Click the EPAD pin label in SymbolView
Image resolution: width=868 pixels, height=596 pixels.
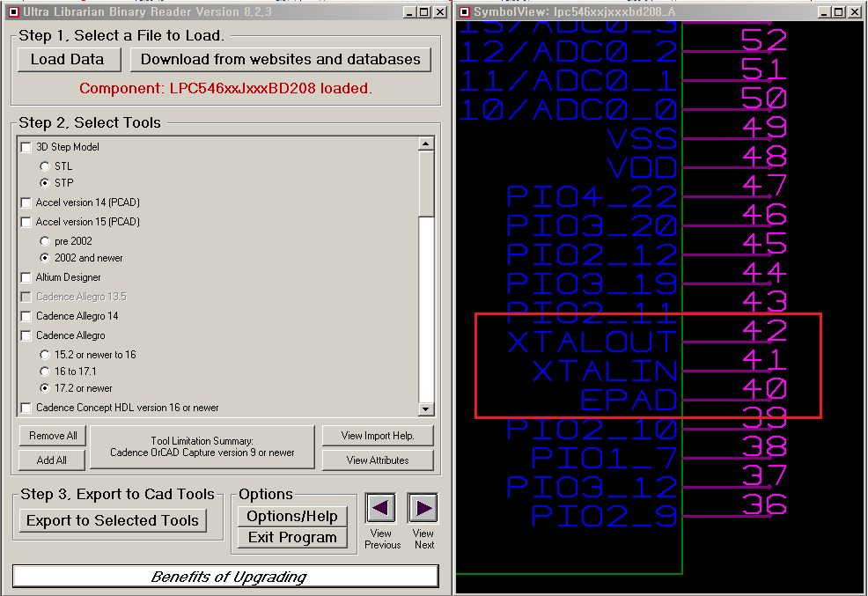pos(629,400)
